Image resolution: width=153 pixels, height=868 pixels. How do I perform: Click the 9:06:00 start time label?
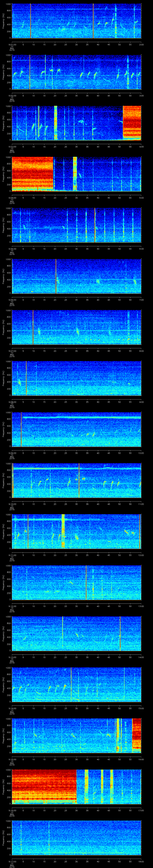coord(12,300)
